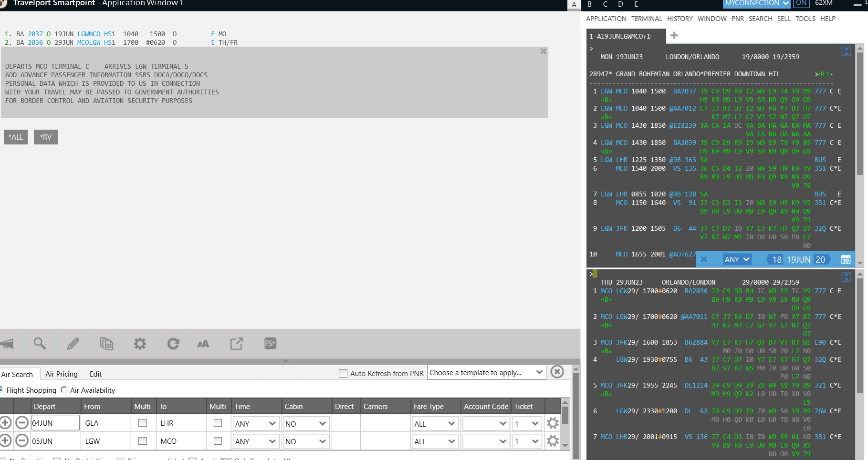Close the Air Search panel
868x460 pixels.
coord(557,372)
